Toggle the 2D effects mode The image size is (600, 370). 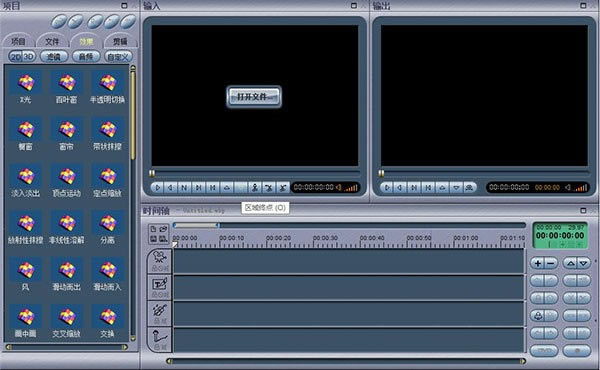pos(16,57)
